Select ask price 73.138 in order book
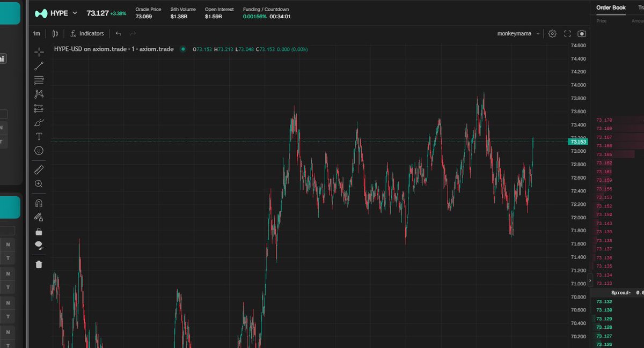 point(604,241)
